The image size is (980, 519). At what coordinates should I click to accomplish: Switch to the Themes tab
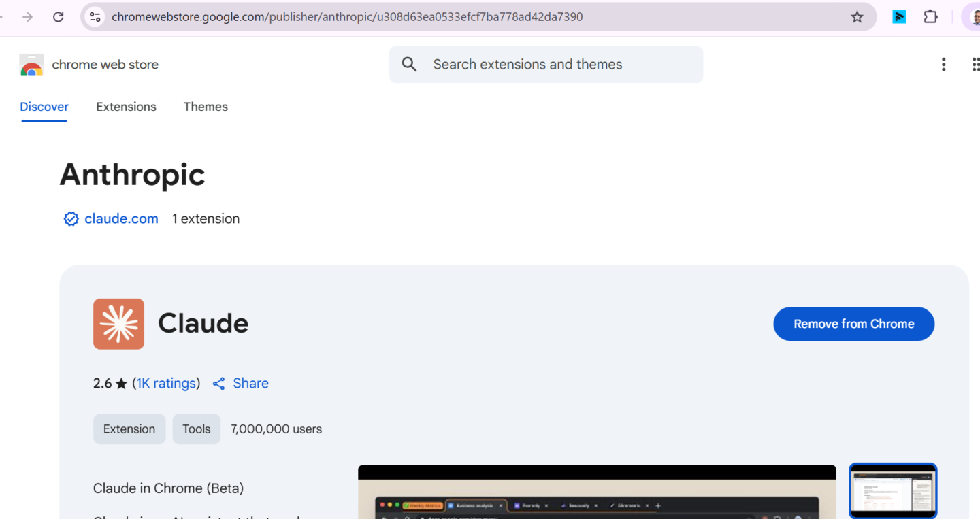click(x=206, y=107)
